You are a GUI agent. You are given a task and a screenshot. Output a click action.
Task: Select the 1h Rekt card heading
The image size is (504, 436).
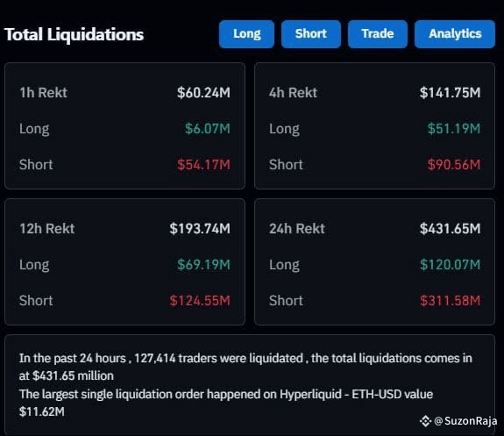click(x=44, y=93)
